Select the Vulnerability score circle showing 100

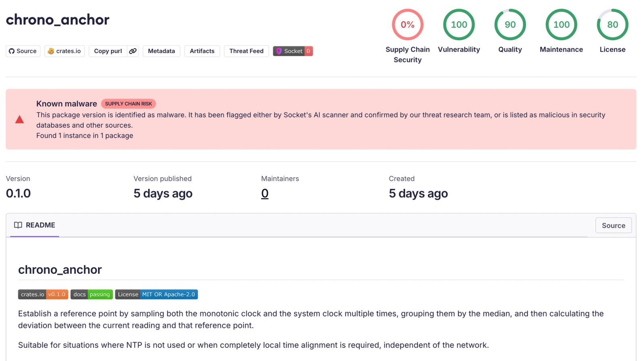point(459,25)
